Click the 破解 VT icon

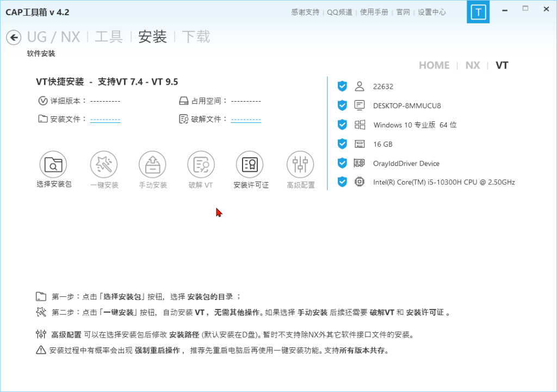[x=201, y=164]
